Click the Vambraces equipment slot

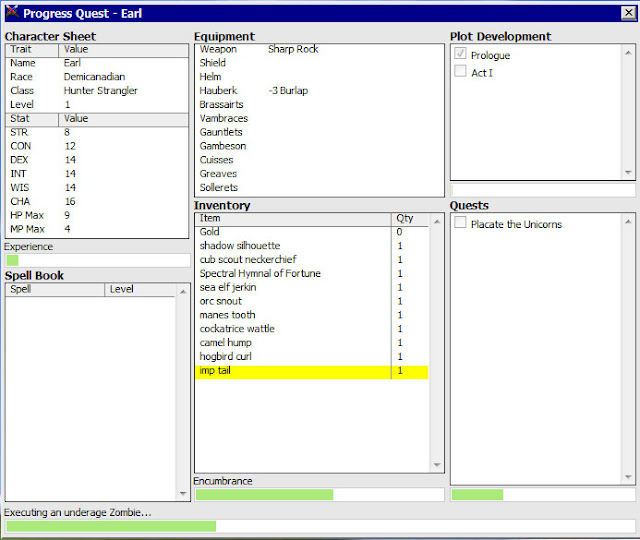tap(319, 119)
